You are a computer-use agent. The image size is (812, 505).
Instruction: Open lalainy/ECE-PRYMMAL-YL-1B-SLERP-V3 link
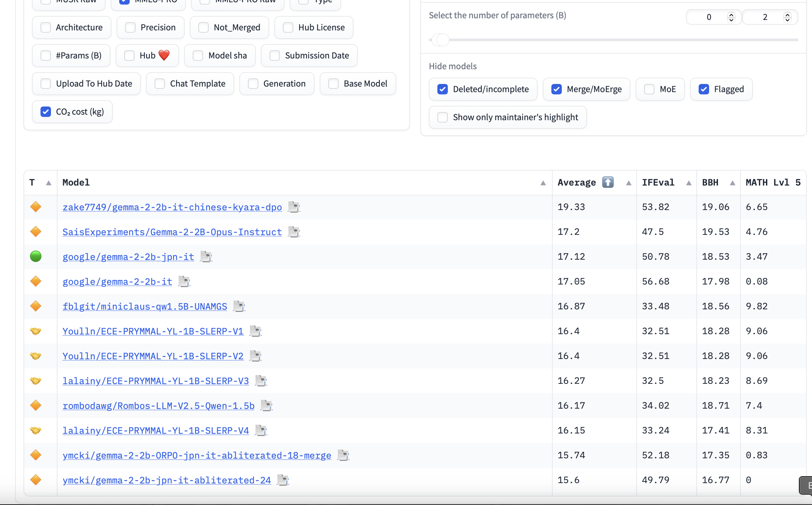point(155,381)
